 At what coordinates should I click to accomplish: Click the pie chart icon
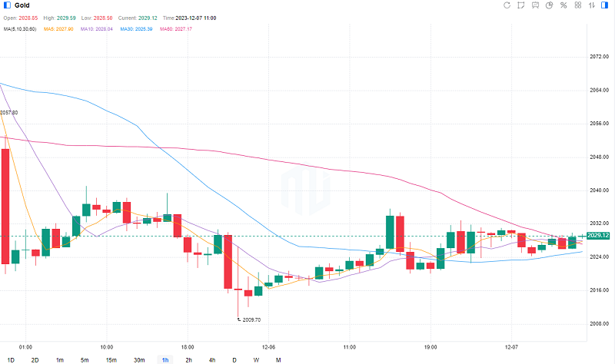(x=549, y=5)
